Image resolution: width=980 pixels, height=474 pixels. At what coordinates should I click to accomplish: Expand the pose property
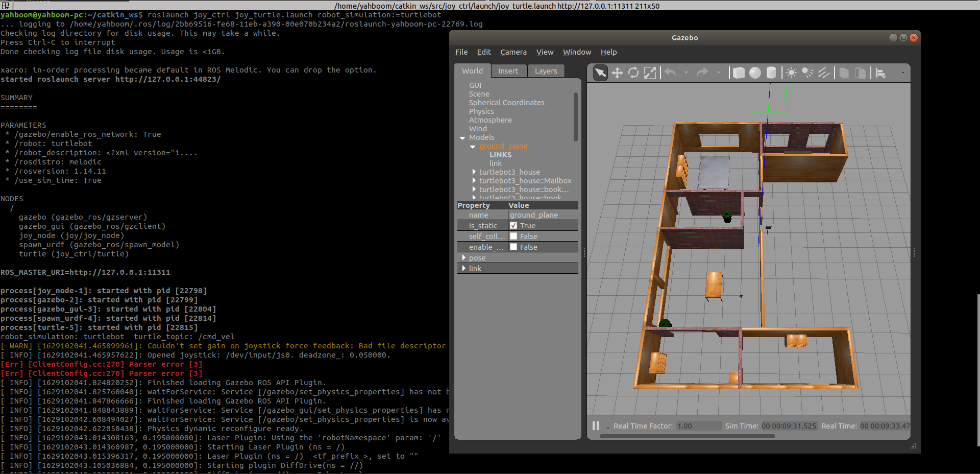click(x=463, y=257)
